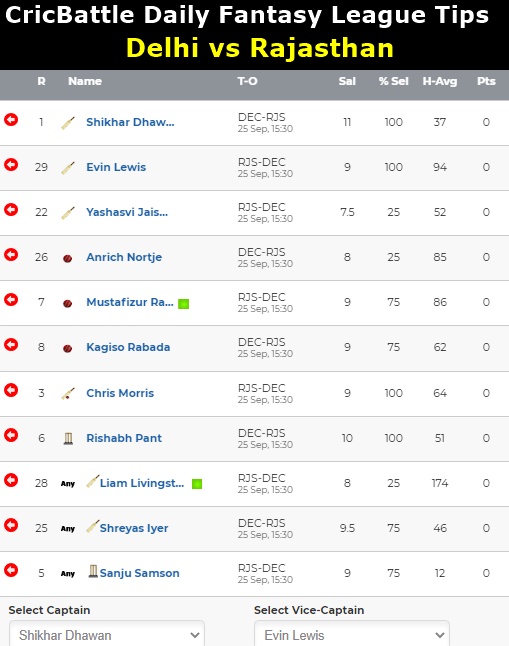Click the Sal column header
Screen dimensions: 509x646
[347, 81]
